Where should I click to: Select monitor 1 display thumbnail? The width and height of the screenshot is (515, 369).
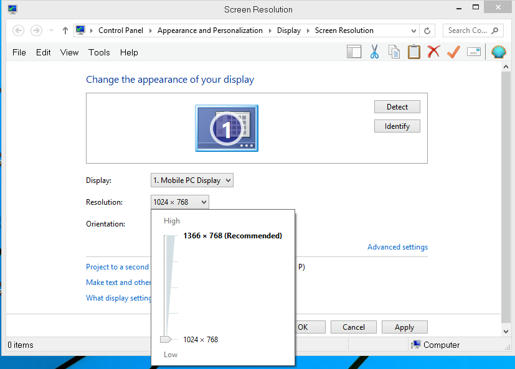click(227, 128)
